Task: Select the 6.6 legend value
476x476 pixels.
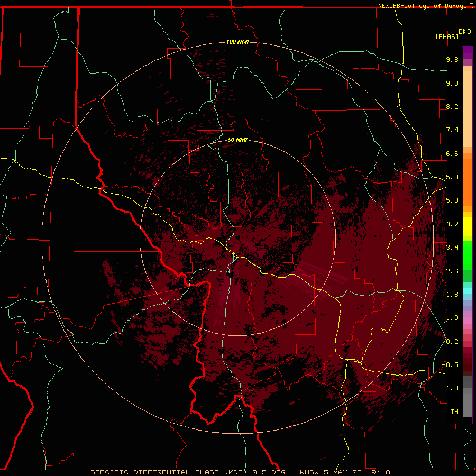Action: point(452,153)
